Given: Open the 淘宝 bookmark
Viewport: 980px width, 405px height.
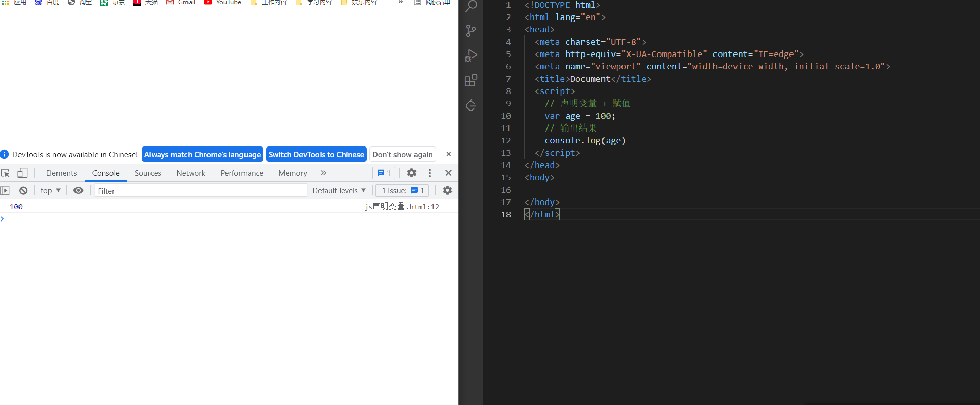Looking at the screenshot, I should 80,3.
